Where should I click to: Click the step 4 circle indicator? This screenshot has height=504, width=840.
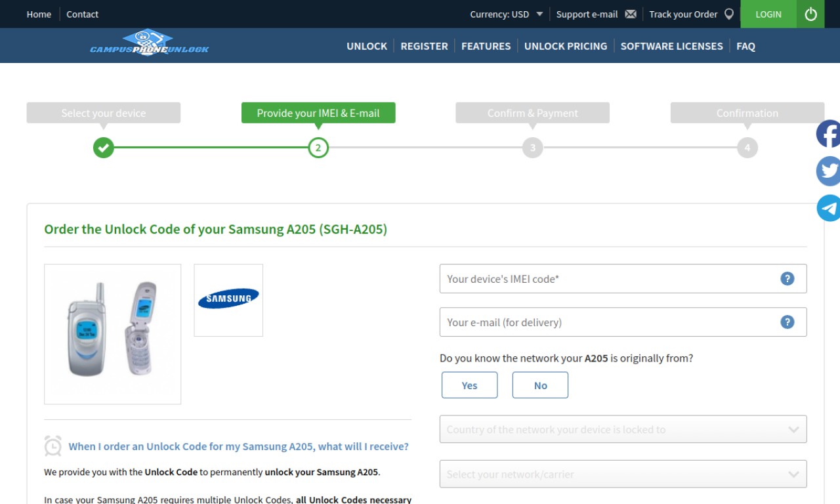pyautogui.click(x=747, y=148)
